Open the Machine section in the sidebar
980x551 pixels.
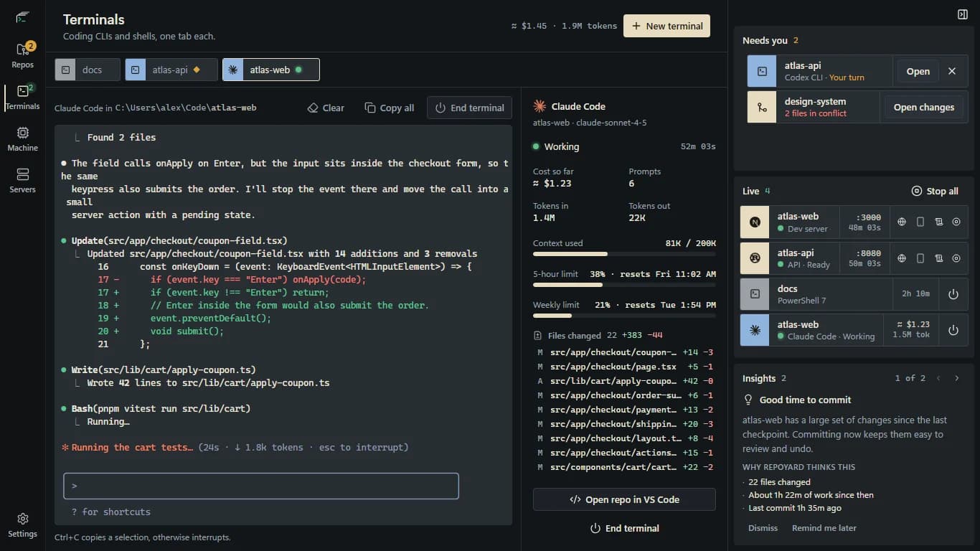22,138
